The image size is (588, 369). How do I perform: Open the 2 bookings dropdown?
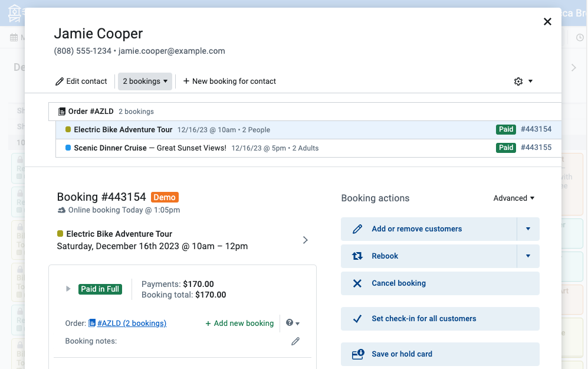[x=144, y=81]
